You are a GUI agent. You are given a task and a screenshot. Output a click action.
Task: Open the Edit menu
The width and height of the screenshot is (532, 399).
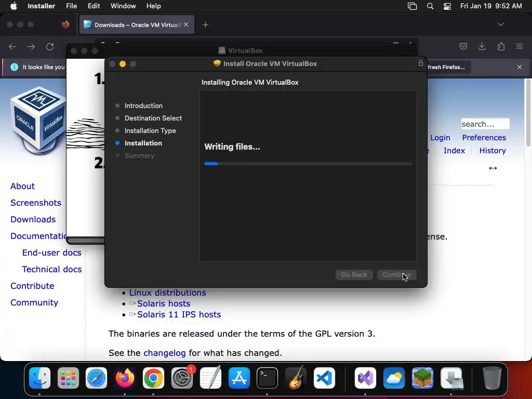94,6
